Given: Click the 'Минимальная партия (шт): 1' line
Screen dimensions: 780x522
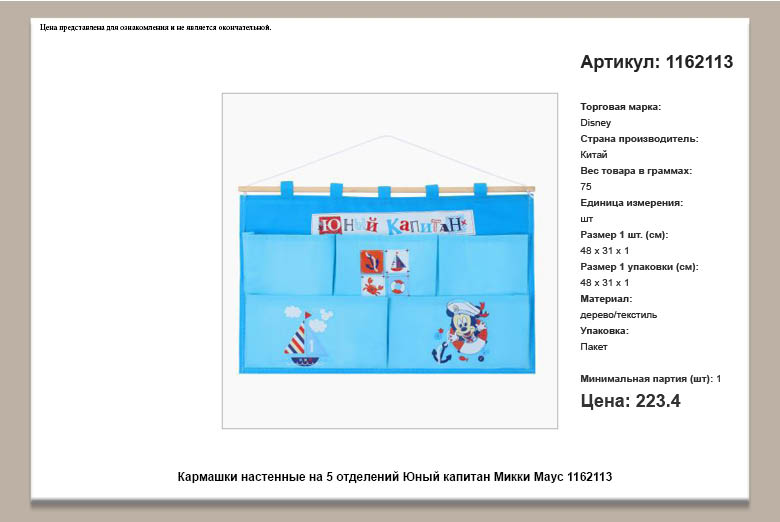Looking at the screenshot, I should (651, 379).
